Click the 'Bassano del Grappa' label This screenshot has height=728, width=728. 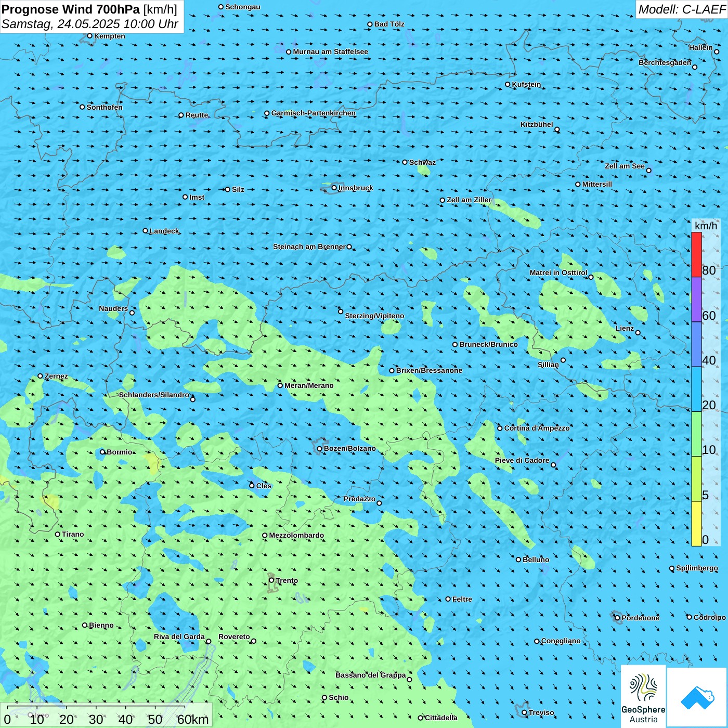click(371, 675)
